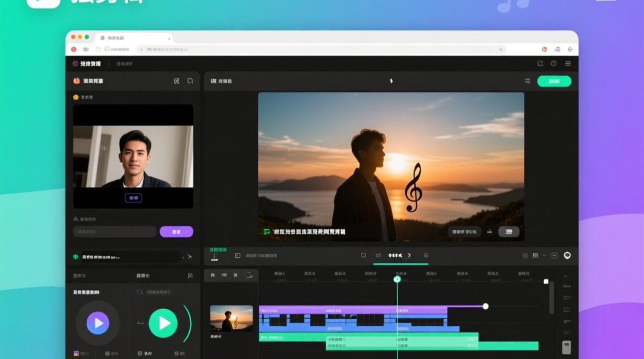Click the outlined square icon in the timeline toolbar center
The width and height of the screenshot is (644, 359).
click(363, 256)
